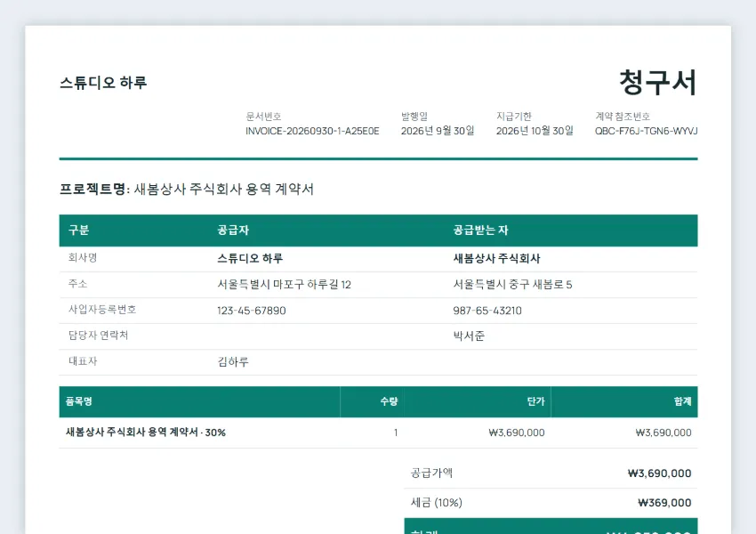Select address 서울특별시 중구 새봄로 5
This screenshot has height=534, width=756.
pos(512,285)
